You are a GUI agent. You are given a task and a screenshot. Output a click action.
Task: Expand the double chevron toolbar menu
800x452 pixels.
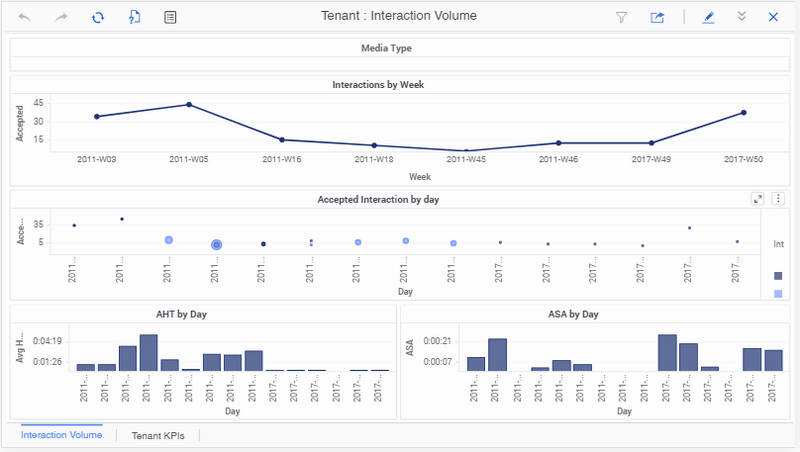[x=741, y=17]
